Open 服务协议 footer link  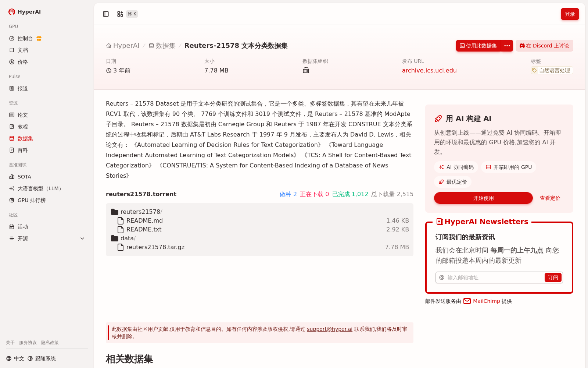(28, 343)
